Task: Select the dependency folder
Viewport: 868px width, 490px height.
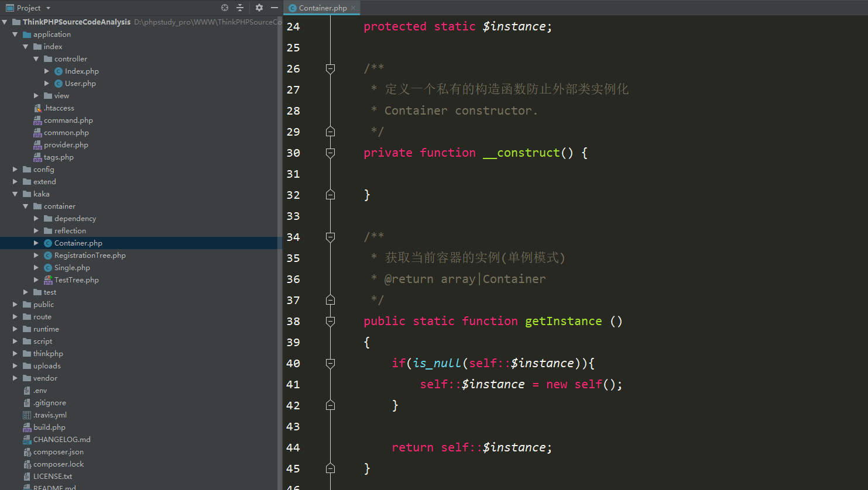Action: tap(75, 219)
